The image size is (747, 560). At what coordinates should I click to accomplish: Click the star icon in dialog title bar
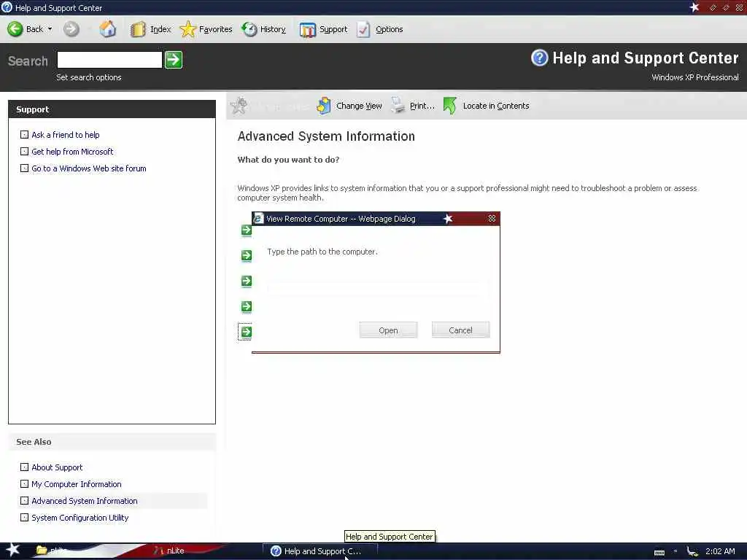click(x=448, y=219)
